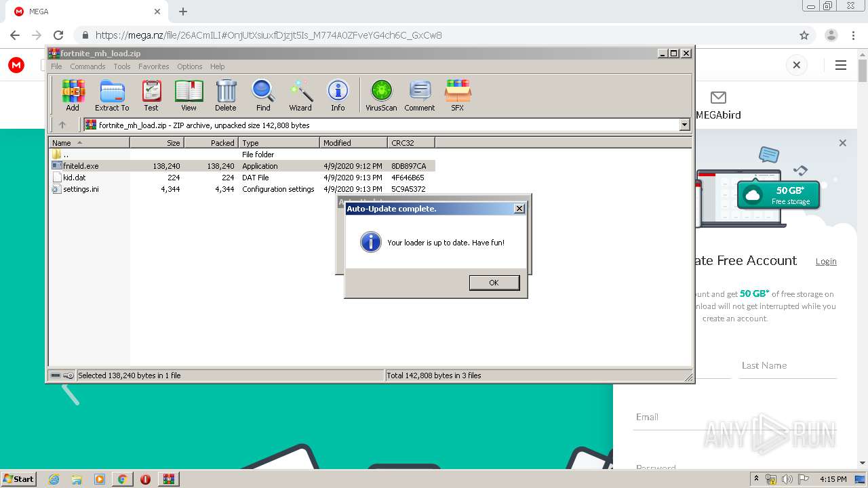Screen dimensions: 868x488
Task: Bookmark this page with the star icon
Action: (x=804, y=35)
